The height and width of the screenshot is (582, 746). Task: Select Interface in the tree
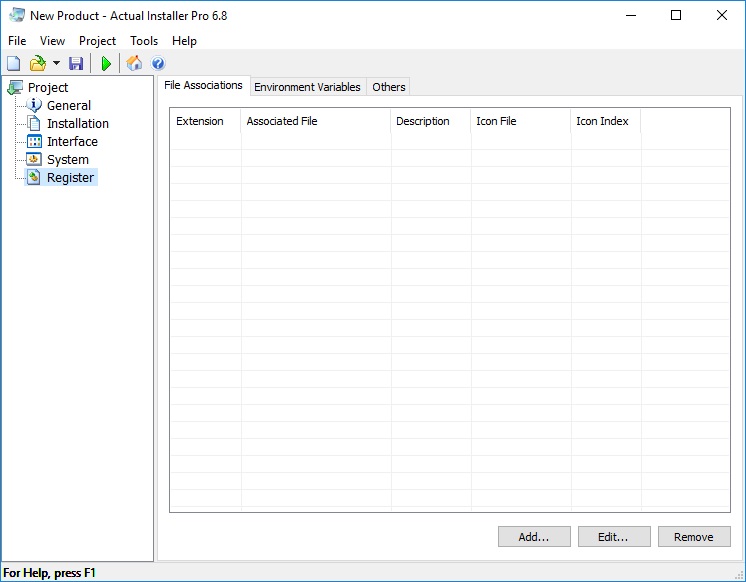click(x=72, y=142)
